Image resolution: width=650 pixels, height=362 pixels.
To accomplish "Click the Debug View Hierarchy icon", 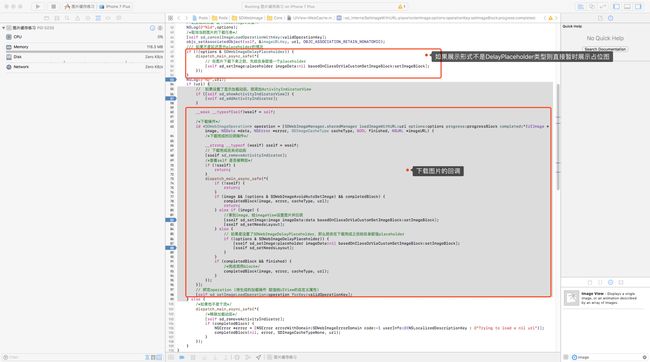I will (237, 357).
